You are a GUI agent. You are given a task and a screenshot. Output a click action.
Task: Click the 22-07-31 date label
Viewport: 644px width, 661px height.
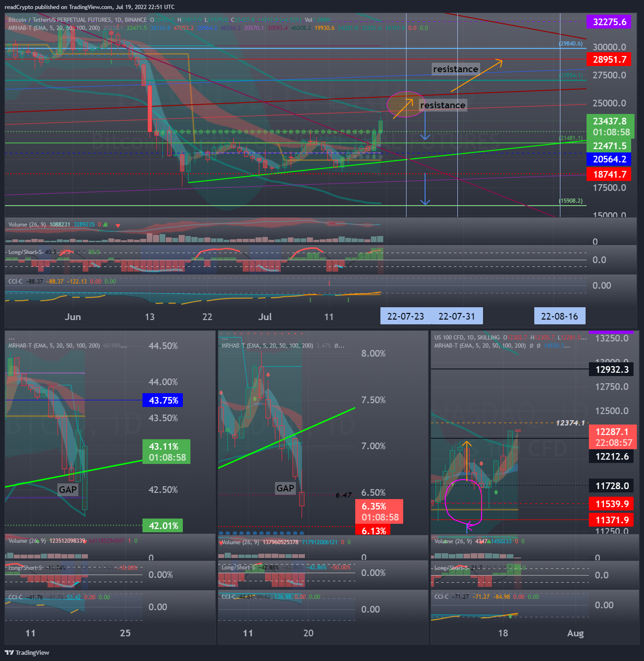coord(457,316)
